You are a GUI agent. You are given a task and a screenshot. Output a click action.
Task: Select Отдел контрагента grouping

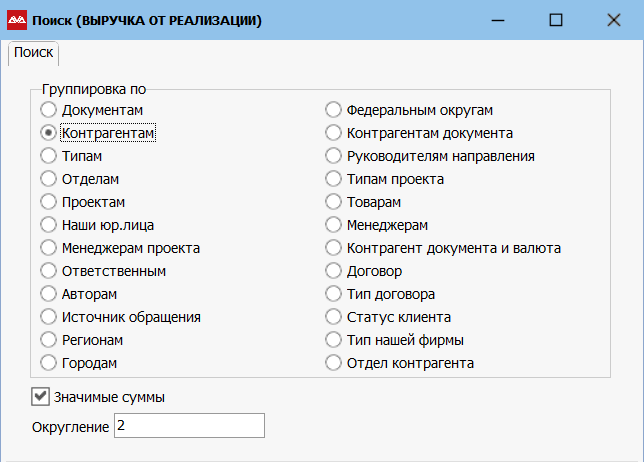(333, 363)
